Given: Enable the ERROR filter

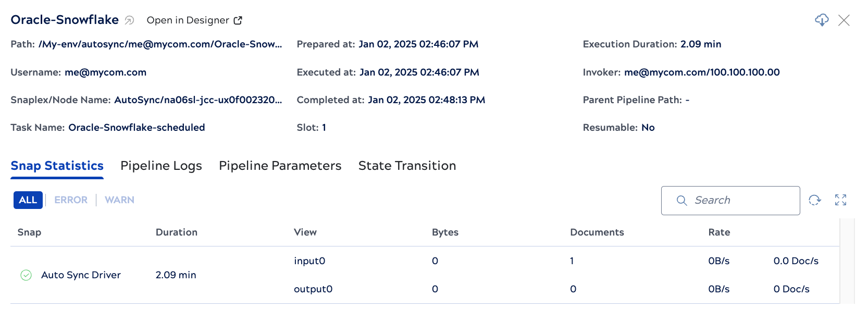Looking at the screenshot, I should [70, 200].
